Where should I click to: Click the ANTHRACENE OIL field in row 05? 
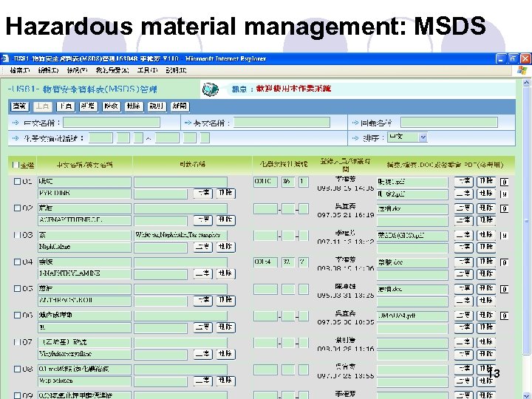click(84, 301)
